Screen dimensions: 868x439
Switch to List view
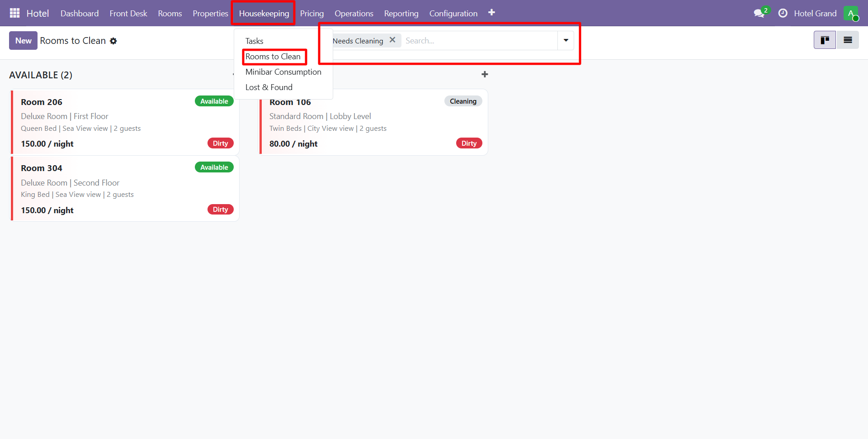tap(848, 40)
